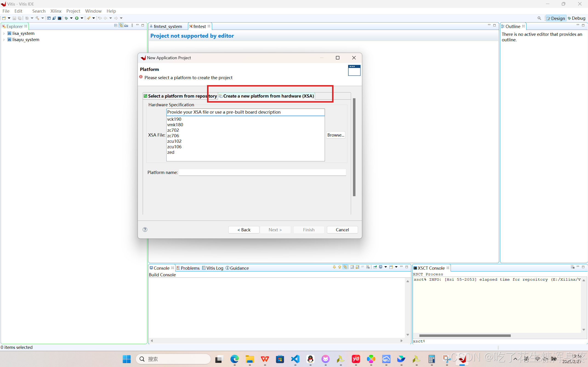Open Calculator from taskbar
588x367 pixels.
tap(432, 359)
